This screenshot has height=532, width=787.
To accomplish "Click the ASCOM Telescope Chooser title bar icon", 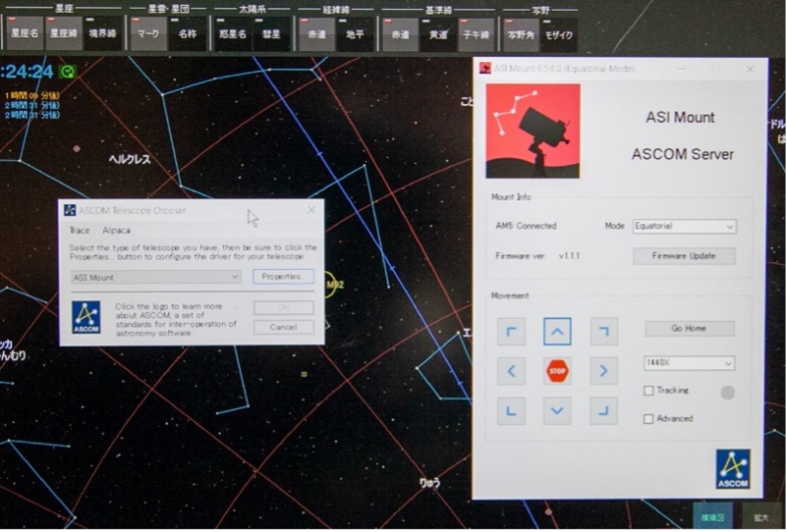I will [x=70, y=210].
